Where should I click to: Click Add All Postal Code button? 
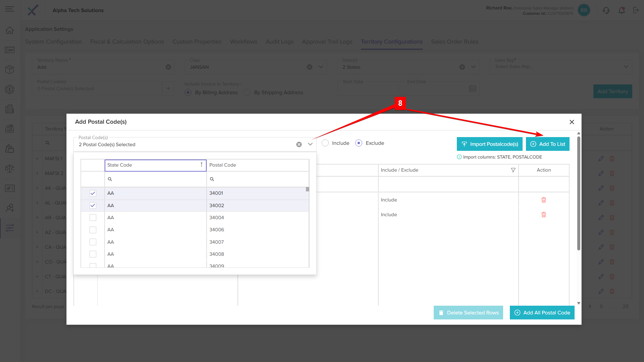click(x=542, y=313)
